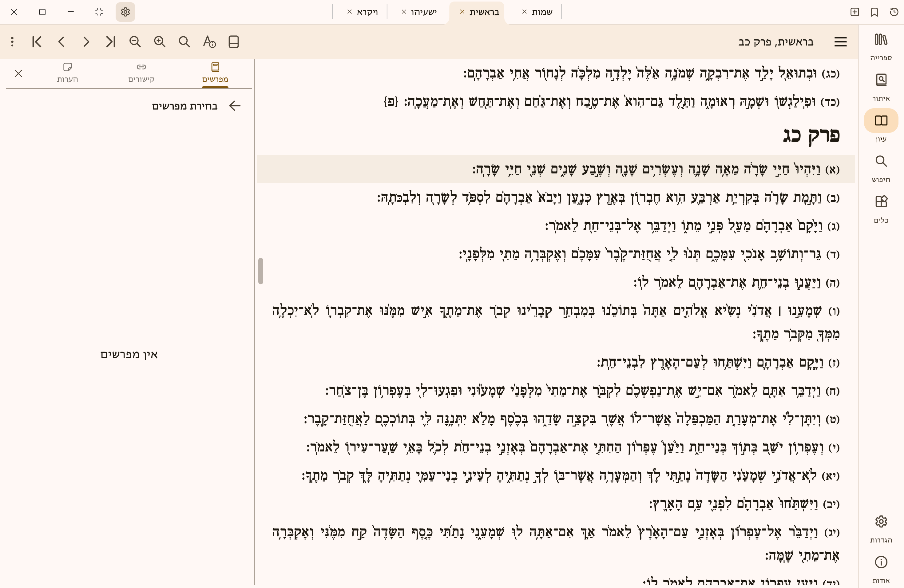This screenshot has height=588, width=904.
Task: Open the text font settings icon
Action: coord(209,42)
